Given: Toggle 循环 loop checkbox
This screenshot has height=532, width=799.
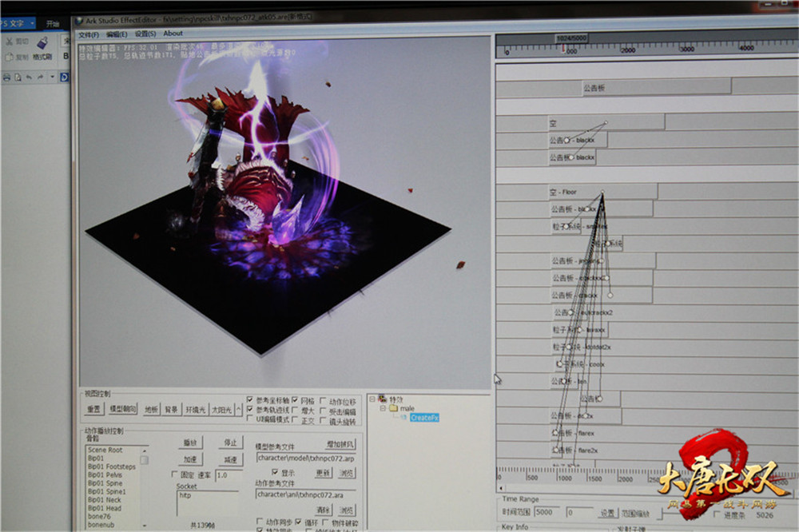Looking at the screenshot, I should click(298, 522).
